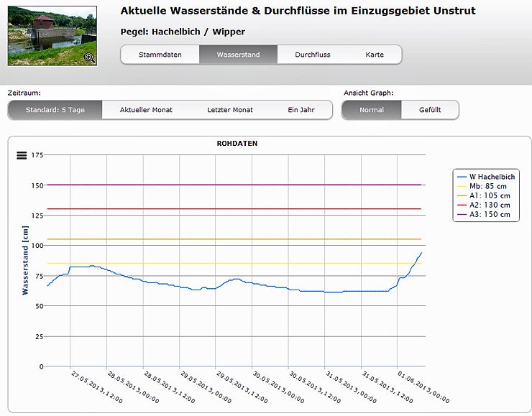
Task: Switch to the Stammdaten tab
Action: pos(160,55)
